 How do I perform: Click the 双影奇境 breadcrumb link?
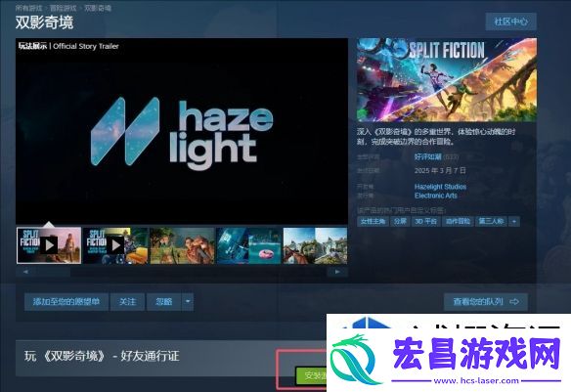98,8
